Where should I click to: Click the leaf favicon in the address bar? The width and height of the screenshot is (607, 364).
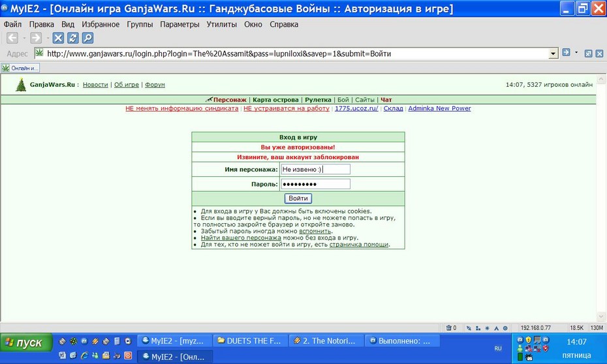[x=39, y=53]
